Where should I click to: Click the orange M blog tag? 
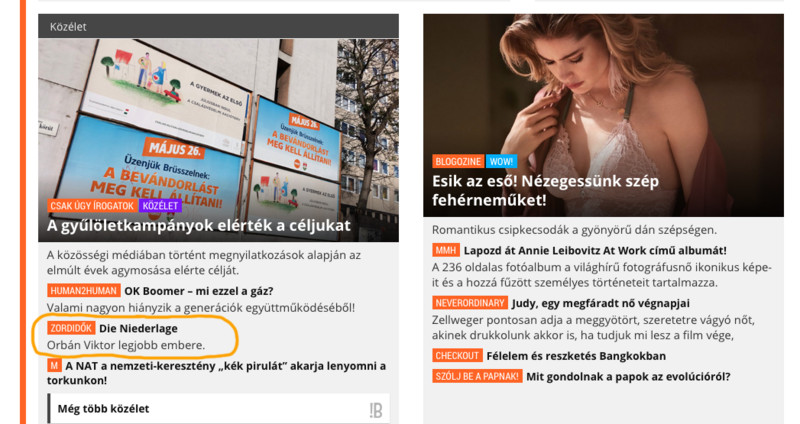pyautogui.click(x=54, y=365)
